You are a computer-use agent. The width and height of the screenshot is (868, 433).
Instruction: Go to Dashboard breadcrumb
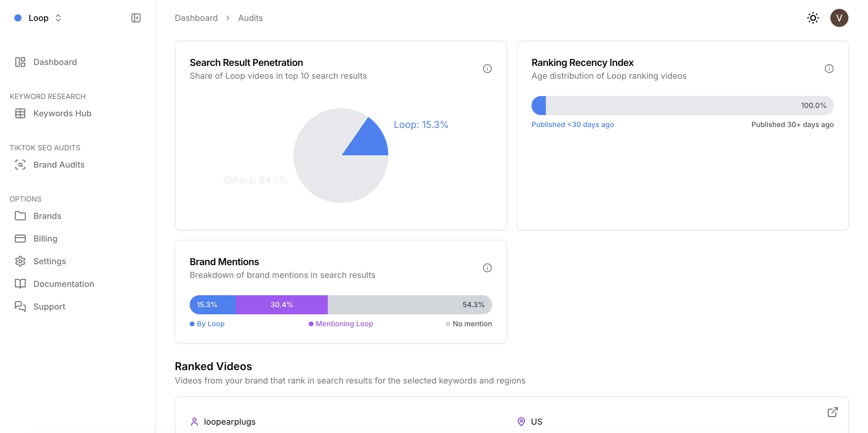pyautogui.click(x=196, y=18)
